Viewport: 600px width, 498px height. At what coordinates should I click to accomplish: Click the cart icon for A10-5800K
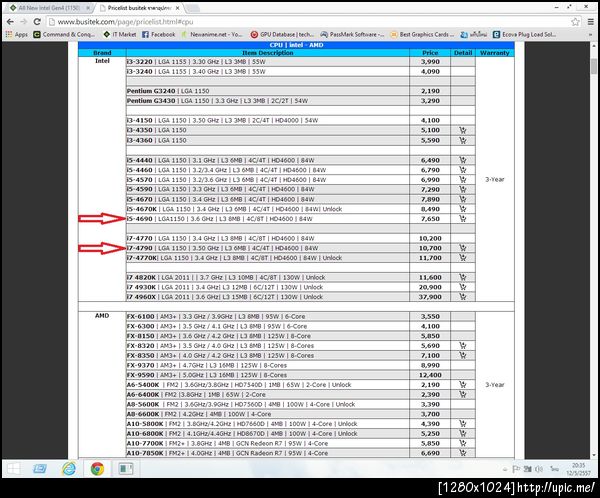463,424
